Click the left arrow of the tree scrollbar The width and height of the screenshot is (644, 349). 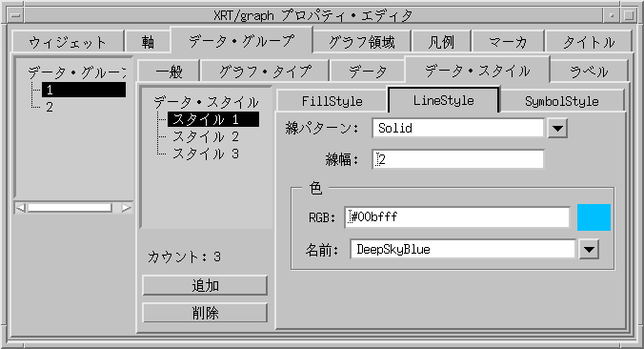coord(21,208)
